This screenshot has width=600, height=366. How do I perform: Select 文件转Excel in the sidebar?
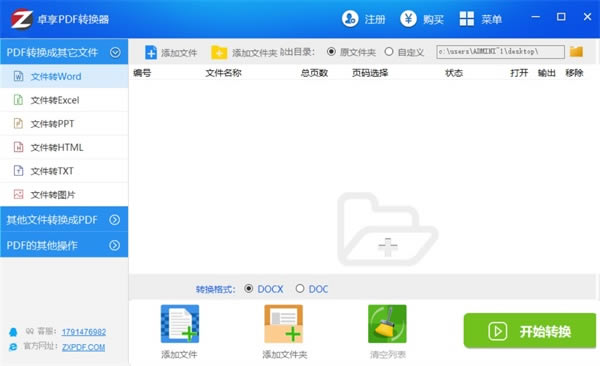(x=64, y=100)
